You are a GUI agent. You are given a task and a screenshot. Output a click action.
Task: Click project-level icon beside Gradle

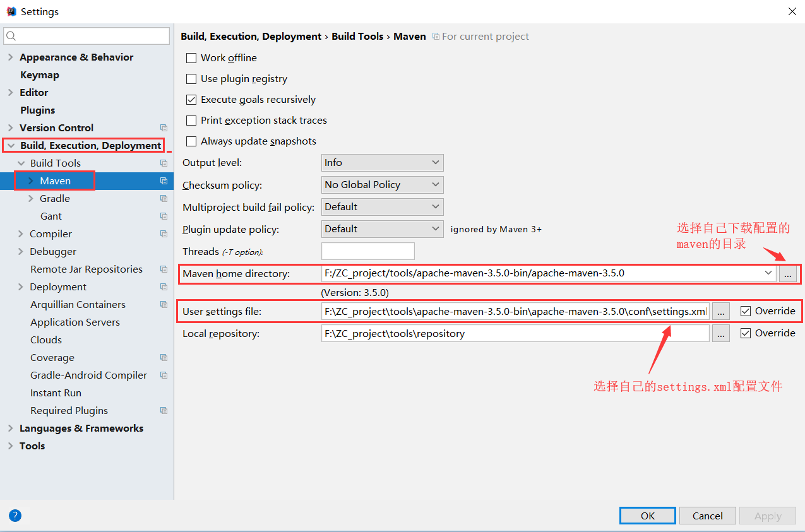(164, 198)
